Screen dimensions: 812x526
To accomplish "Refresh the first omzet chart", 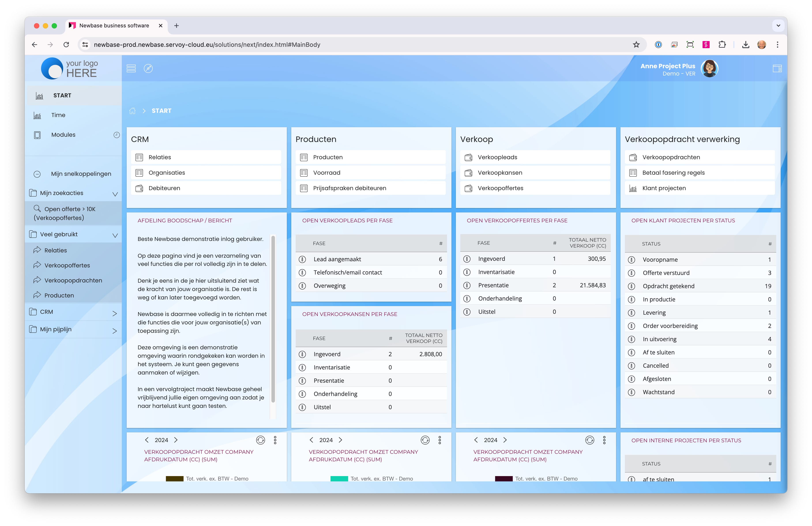I will click(x=260, y=440).
